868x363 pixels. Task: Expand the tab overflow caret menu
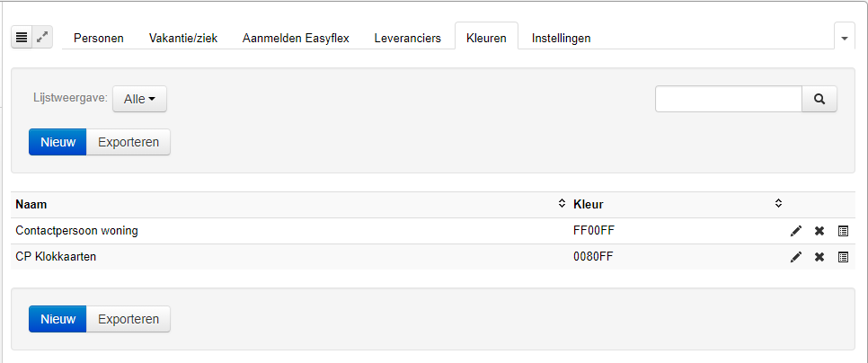pyautogui.click(x=845, y=38)
